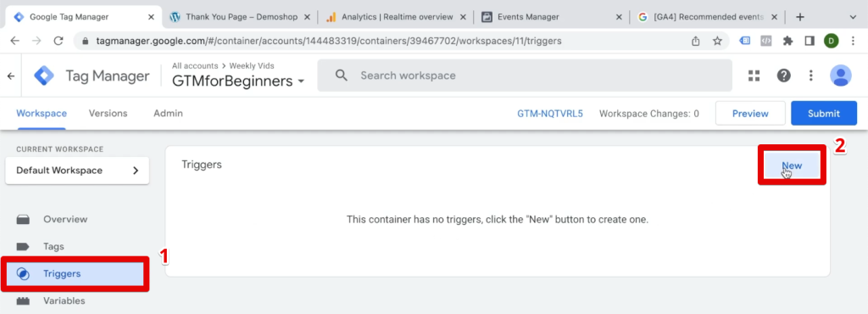This screenshot has width=868, height=314.
Task: Click the blue Submit button
Action: (824, 114)
